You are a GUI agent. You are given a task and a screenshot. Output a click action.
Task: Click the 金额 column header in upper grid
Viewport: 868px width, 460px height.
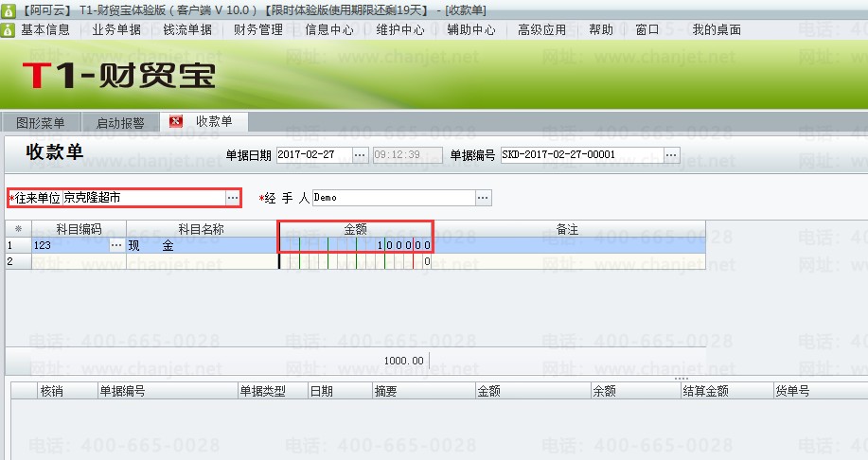click(355, 229)
